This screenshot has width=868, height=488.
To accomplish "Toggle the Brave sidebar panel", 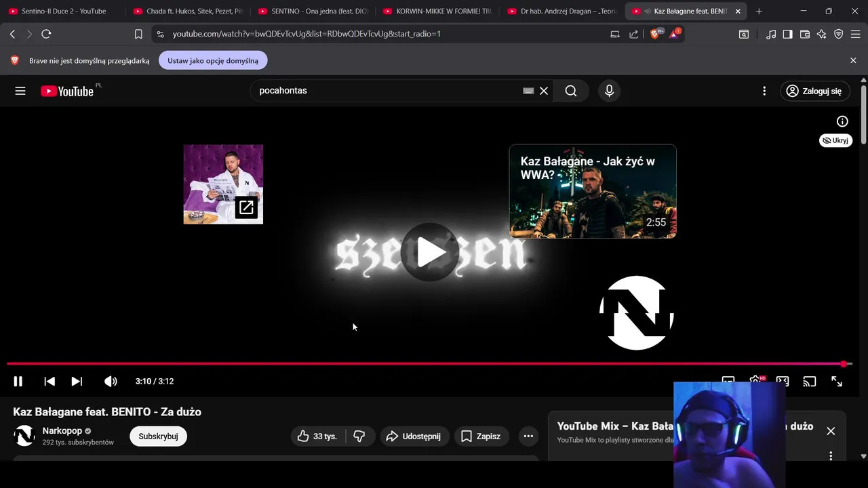I will (787, 34).
